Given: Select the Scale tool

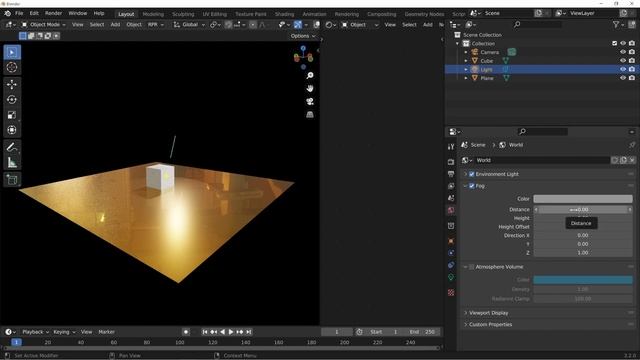Looking at the screenshot, I should (x=12, y=115).
